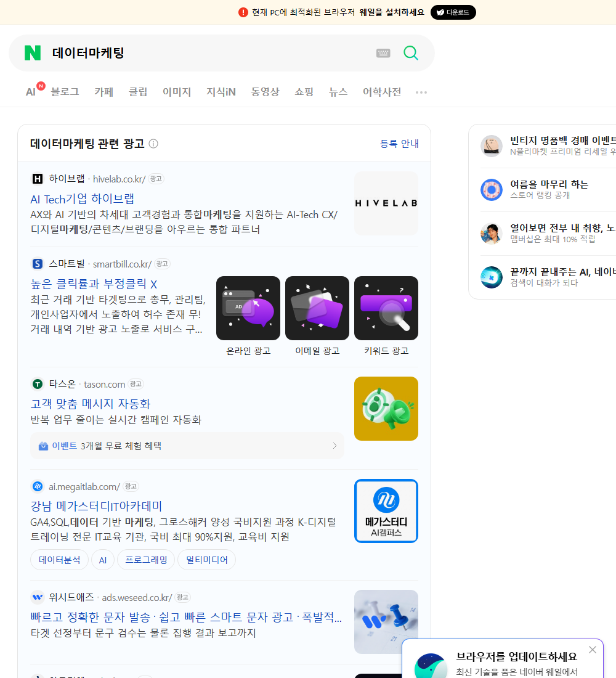Open the 빠르고 정확한 문자 발송 ad link

click(186, 617)
